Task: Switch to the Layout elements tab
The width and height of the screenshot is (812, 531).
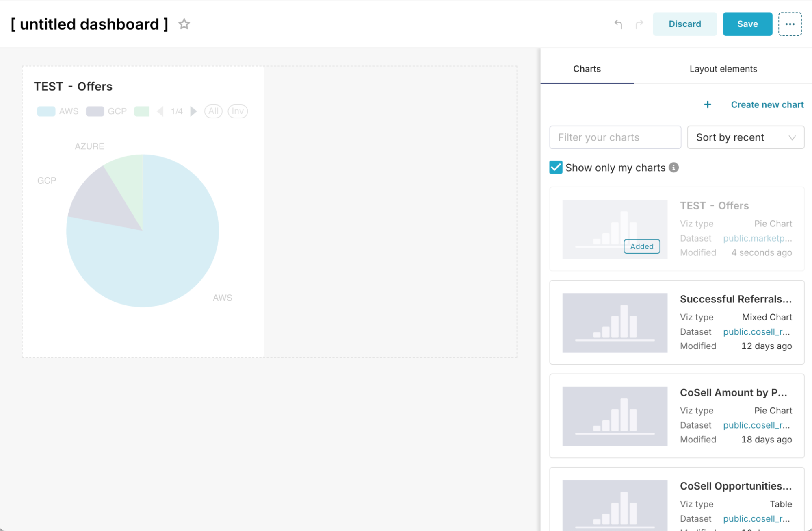Action: pyautogui.click(x=723, y=69)
